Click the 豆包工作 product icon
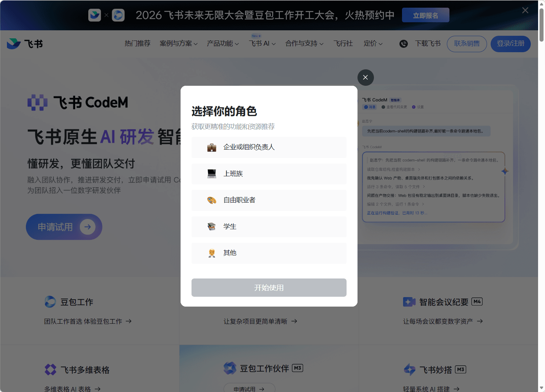 tap(50, 302)
